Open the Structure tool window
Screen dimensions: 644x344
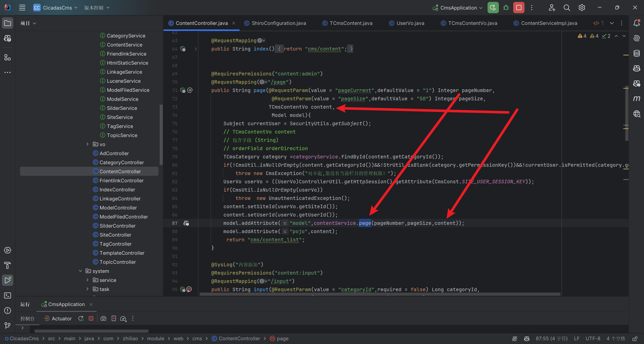(8, 58)
